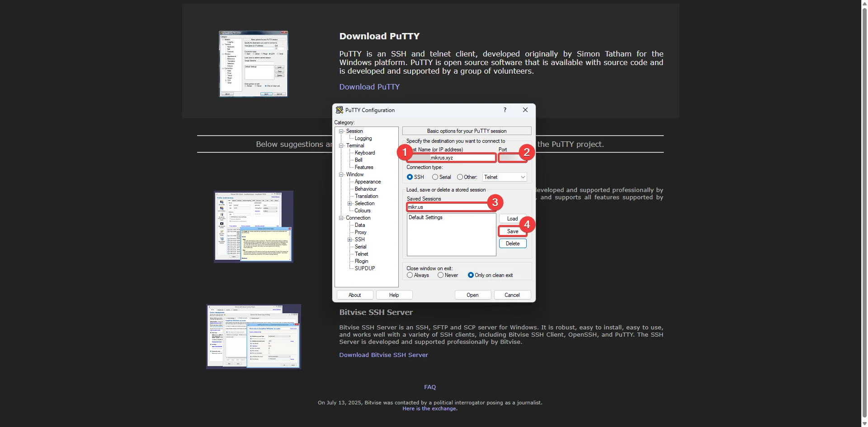
Task: Click the PuTTY screenshot thumbnail
Action: pyautogui.click(x=254, y=64)
